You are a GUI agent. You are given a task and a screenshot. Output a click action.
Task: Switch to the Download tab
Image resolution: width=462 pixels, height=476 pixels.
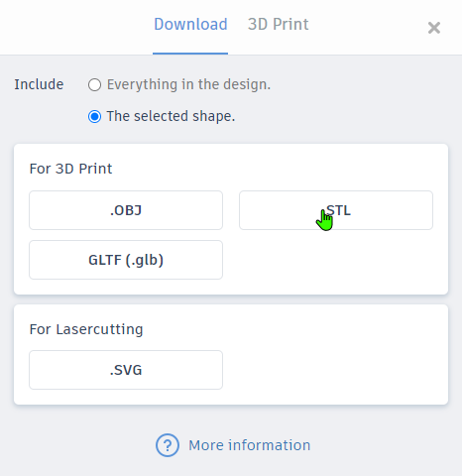pyautogui.click(x=190, y=24)
